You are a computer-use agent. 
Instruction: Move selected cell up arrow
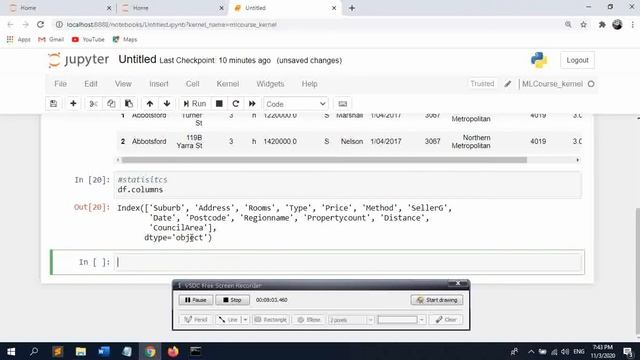[150, 104]
